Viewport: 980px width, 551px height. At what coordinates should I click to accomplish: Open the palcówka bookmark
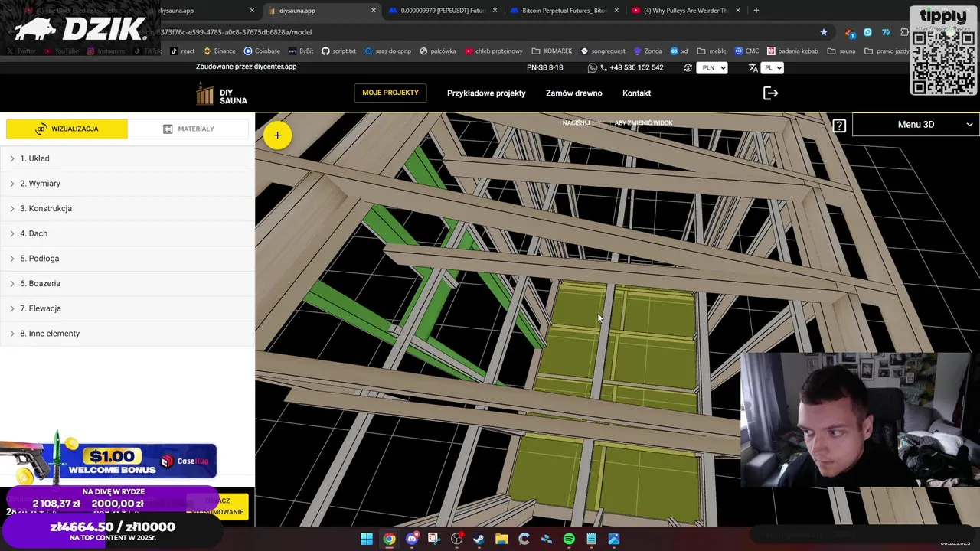pyautogui.click(x=437, y=51)
